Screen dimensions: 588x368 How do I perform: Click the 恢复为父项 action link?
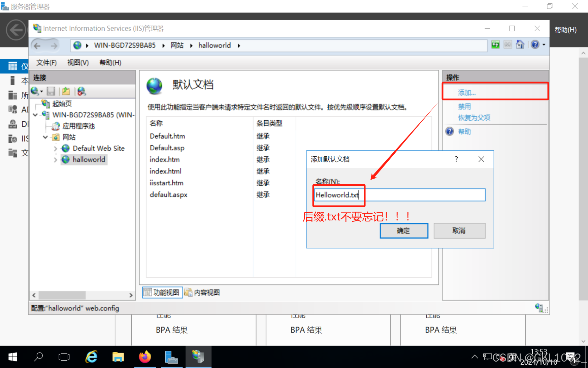click(x=474, y=118)
